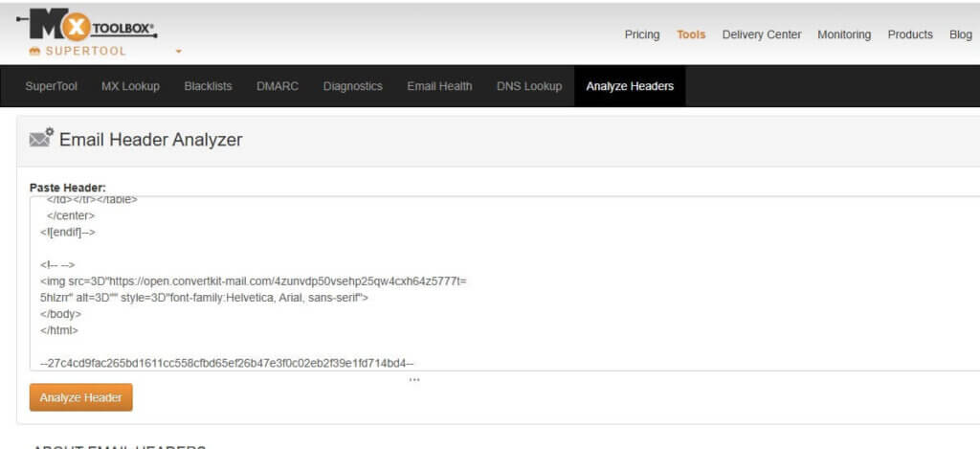Open the Products menu item
This screenshot has width=980, height=449.
910,34
